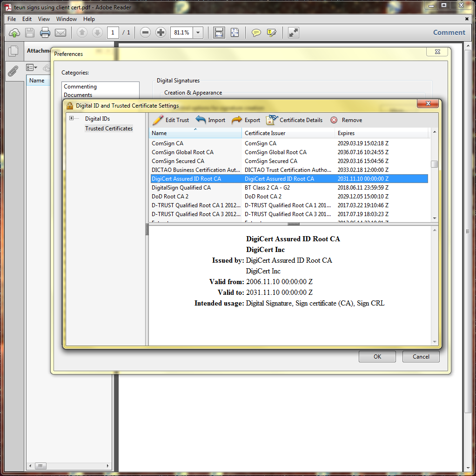Click the Import certificate icon
This screenshot has width=476, height=476.
(x=201, y=120)
